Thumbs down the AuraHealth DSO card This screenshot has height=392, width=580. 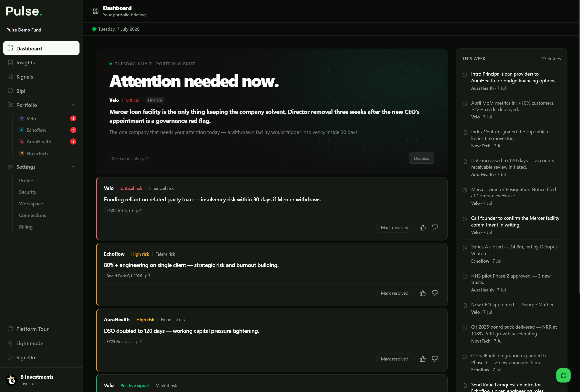pos(435,359)
